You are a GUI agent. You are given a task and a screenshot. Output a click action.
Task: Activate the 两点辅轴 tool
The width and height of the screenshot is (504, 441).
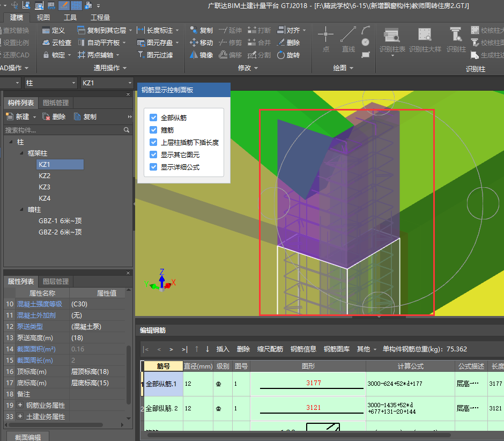pos(95,55)
